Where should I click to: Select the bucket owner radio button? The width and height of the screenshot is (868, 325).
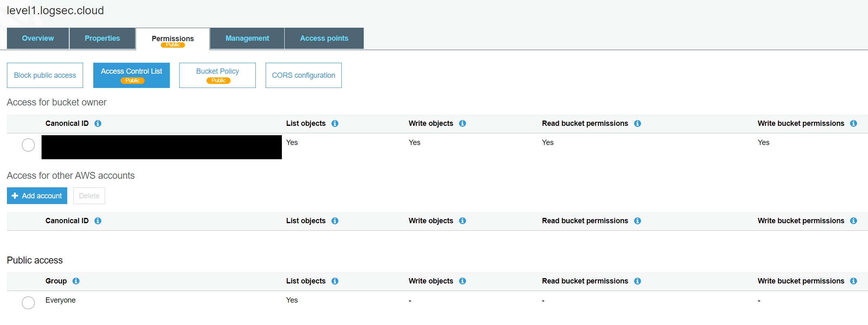28,145
